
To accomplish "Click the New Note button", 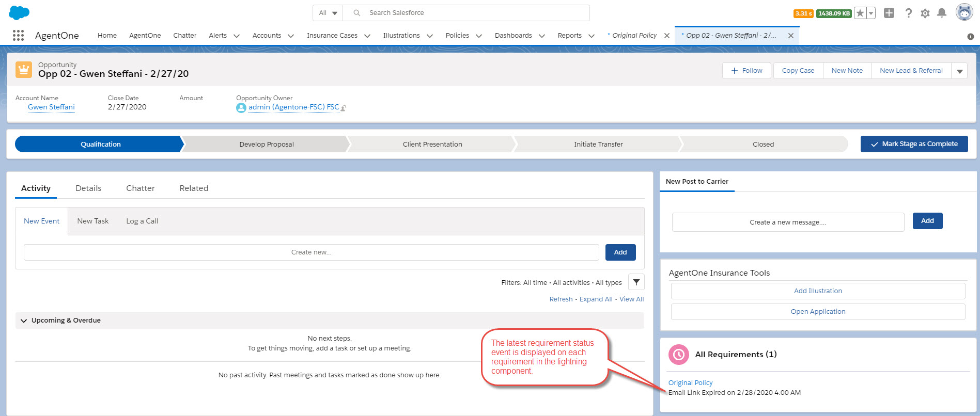I will [847, 71].
